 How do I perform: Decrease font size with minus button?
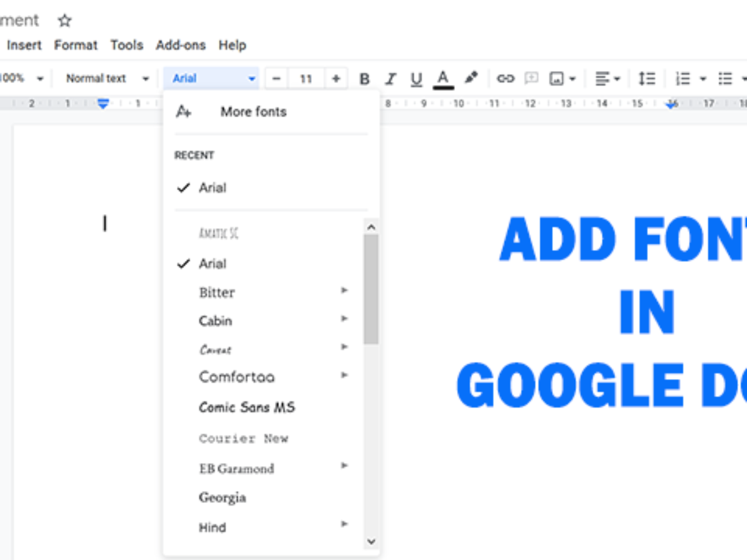point(277,78)
